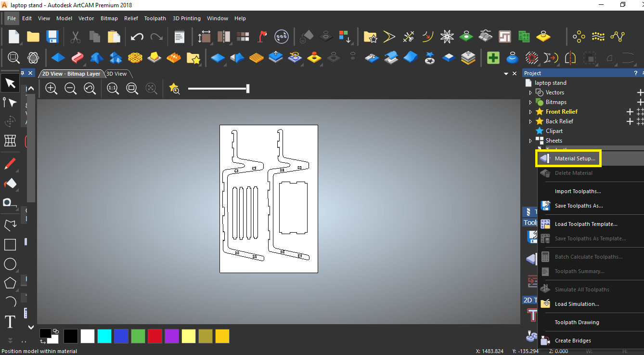Click the bitmap contrast slider handle

pos(248,89)
